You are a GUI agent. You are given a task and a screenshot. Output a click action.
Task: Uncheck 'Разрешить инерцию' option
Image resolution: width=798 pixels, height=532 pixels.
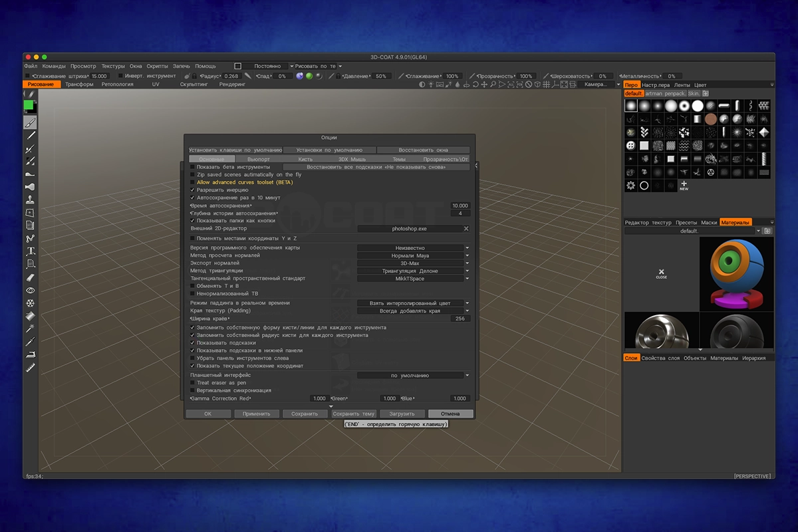(192, 190)
